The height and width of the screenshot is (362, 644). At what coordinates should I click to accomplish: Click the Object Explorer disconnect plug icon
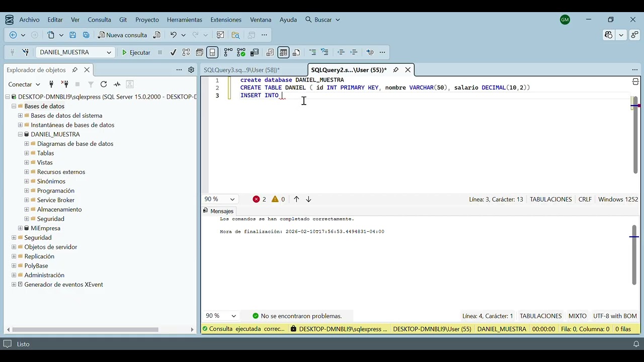pyautogui.click(x=64, y=84)
